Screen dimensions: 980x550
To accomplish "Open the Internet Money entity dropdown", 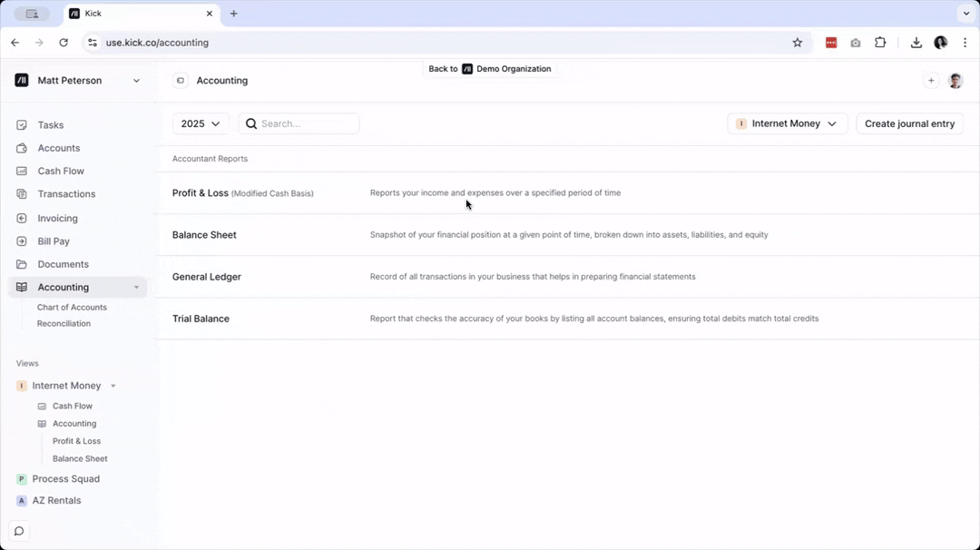I will click(x=787, y=123).
